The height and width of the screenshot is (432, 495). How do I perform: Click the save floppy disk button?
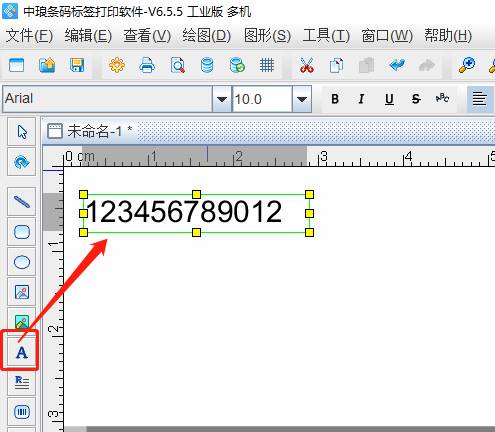tap(77, 65)
